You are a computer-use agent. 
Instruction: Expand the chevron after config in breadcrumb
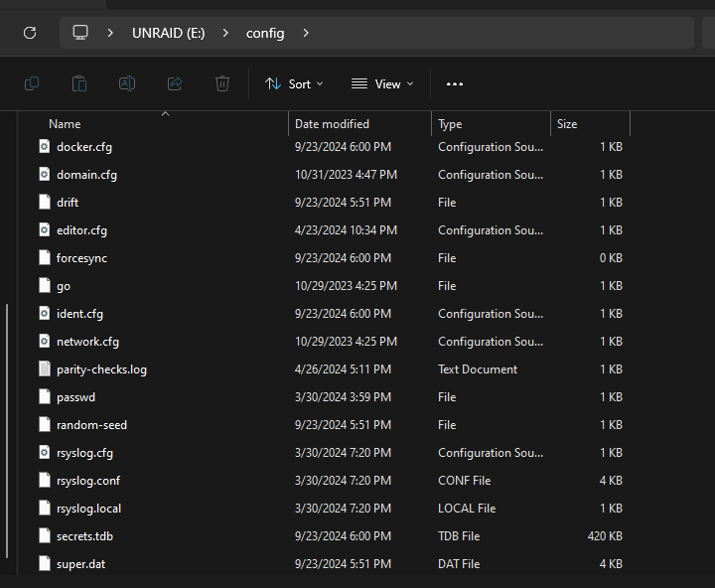click(x=306, y=33)
